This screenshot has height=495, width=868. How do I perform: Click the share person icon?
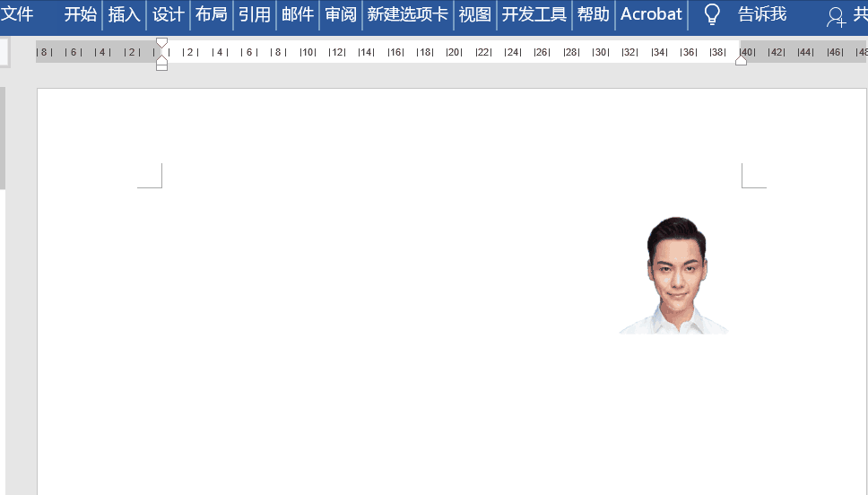click(836, 17)
